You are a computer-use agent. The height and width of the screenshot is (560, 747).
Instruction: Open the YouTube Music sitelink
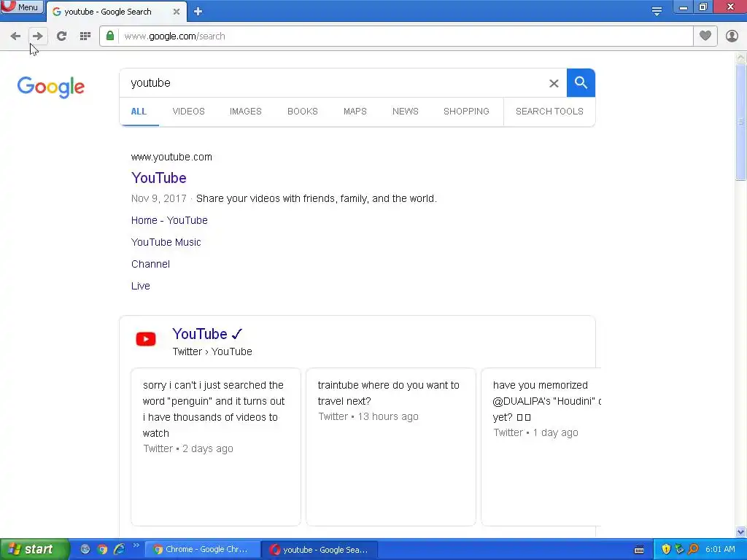166,242
